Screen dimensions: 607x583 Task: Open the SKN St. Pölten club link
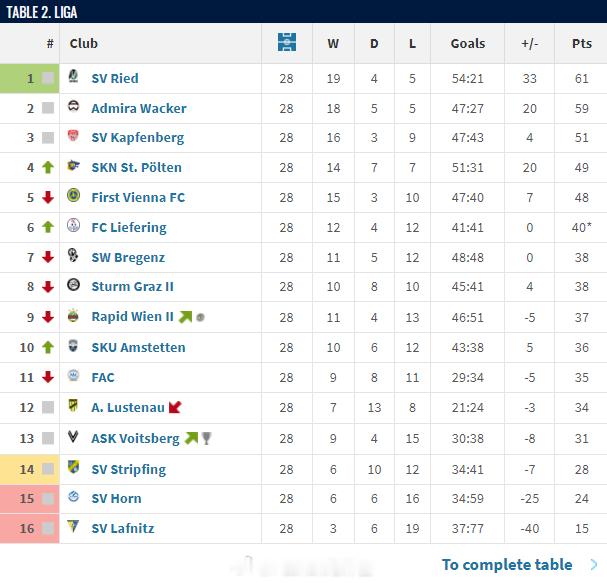[136, 168]
